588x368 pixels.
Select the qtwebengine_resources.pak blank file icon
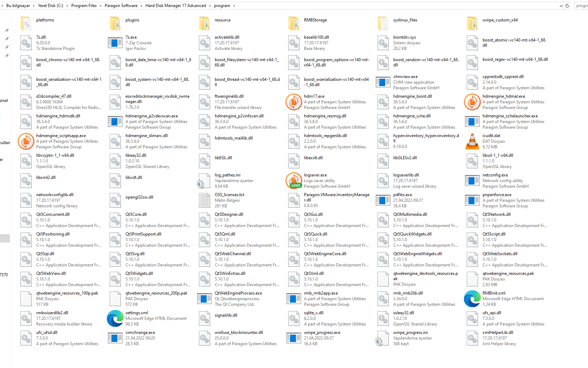472,279
